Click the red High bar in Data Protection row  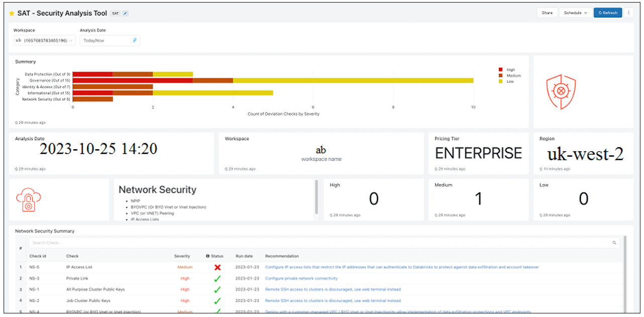click(x=92, y=74)
